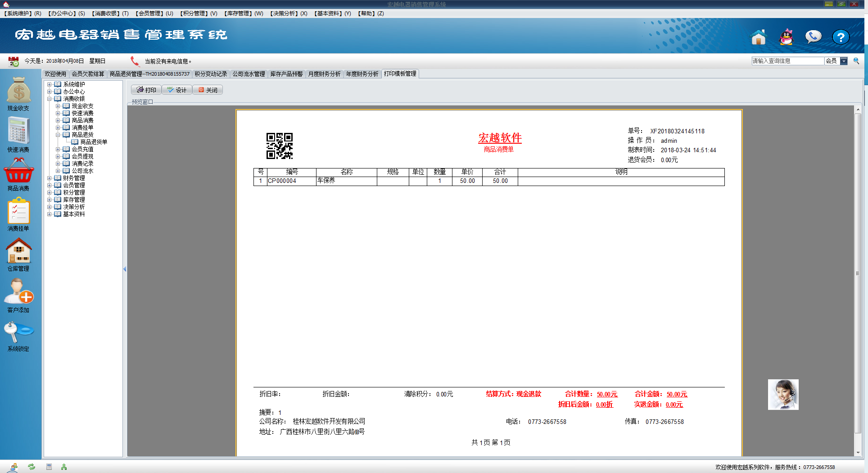Collapse the 消费收银 tree node
Screen dimensions: 868x473
point(50,99)
